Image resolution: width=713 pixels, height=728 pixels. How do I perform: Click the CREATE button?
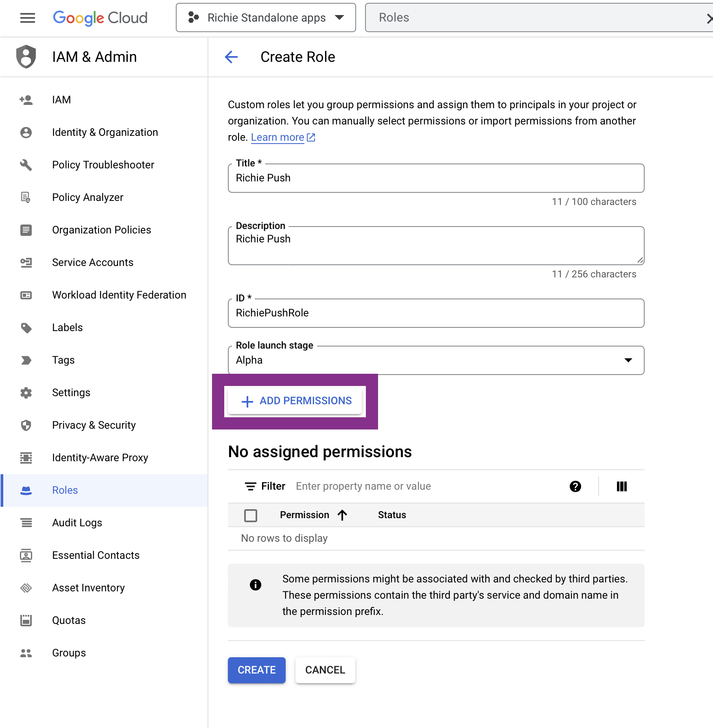(x=256, y=670)
